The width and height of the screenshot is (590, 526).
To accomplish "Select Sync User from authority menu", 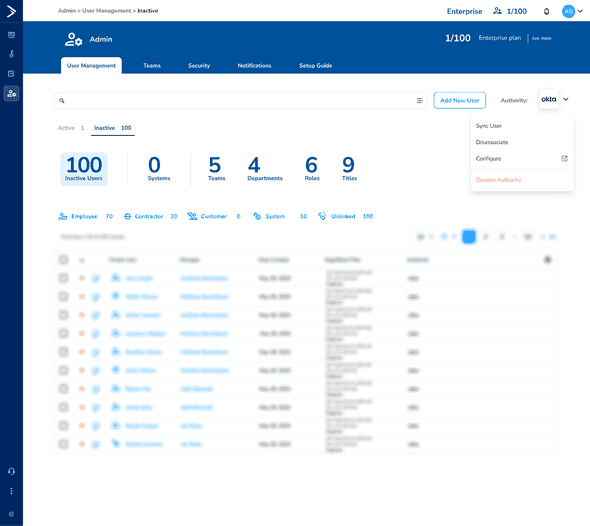I will [488, 126].
